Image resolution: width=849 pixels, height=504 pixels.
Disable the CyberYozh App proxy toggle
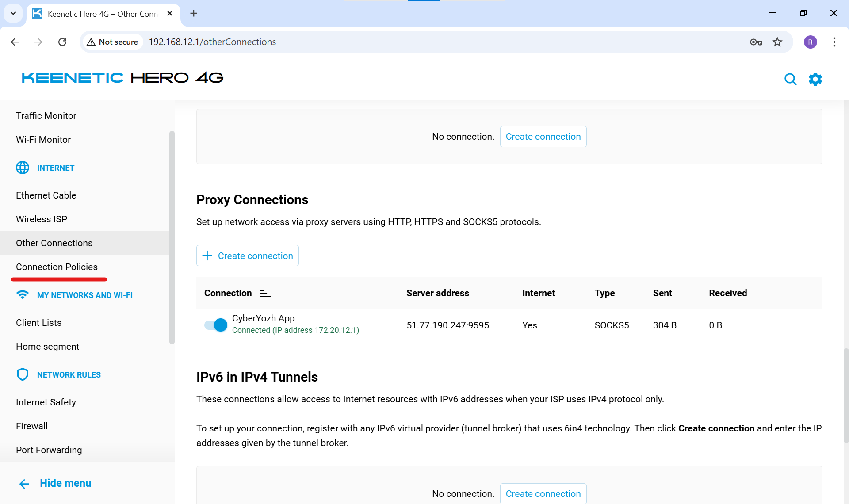tap(216, 325)
